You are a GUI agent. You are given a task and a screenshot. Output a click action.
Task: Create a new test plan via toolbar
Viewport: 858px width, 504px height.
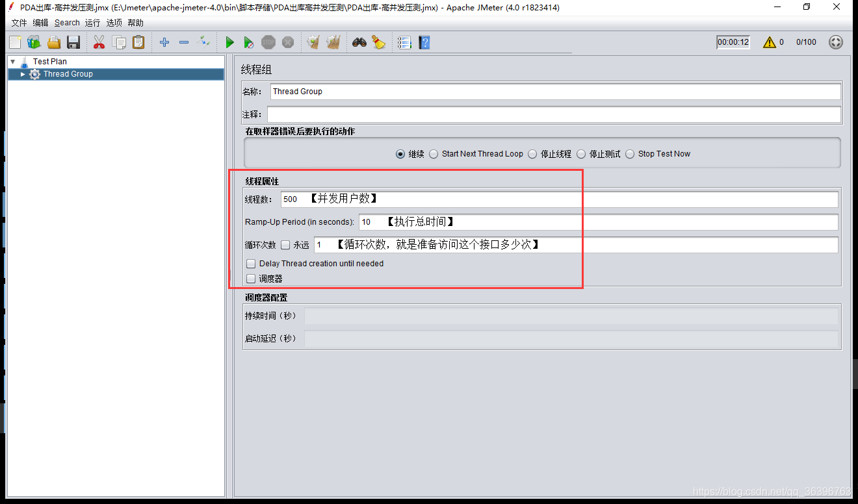15,43
